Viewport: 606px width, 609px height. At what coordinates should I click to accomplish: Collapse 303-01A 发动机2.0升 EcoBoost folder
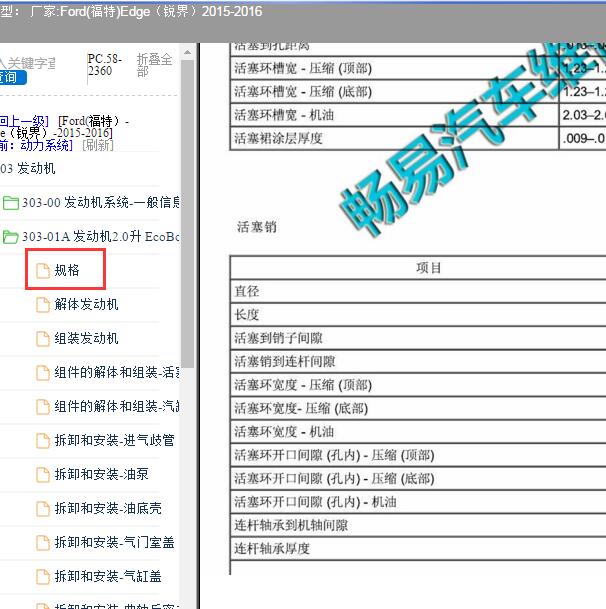click(x=101, y=236)
